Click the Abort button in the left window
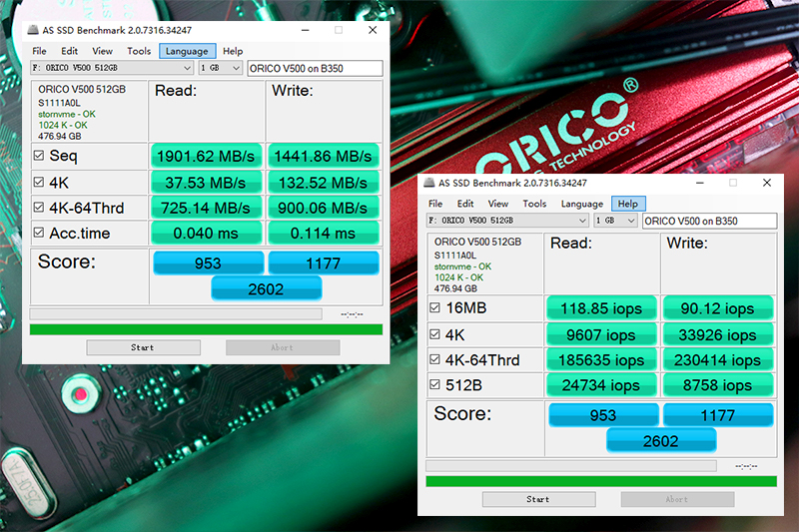The width and height of the screenshot is (799, 532). pos(283,347)
